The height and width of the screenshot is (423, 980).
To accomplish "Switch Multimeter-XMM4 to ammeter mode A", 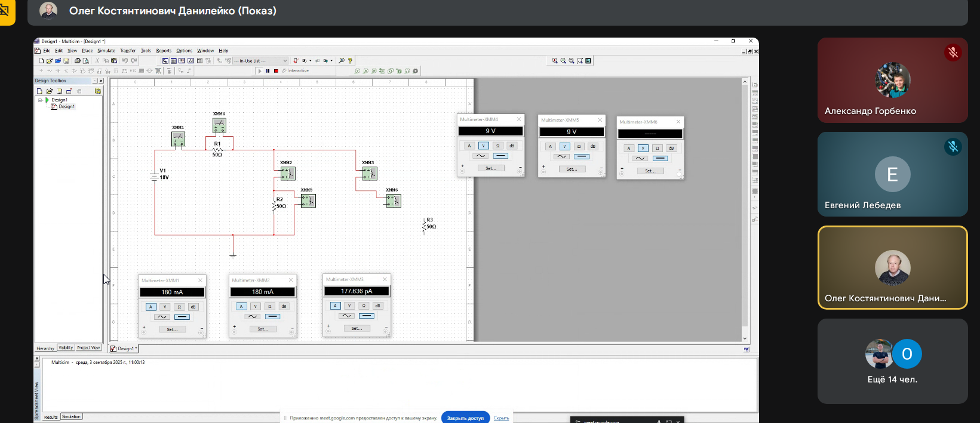I will [x=469, y=146].
